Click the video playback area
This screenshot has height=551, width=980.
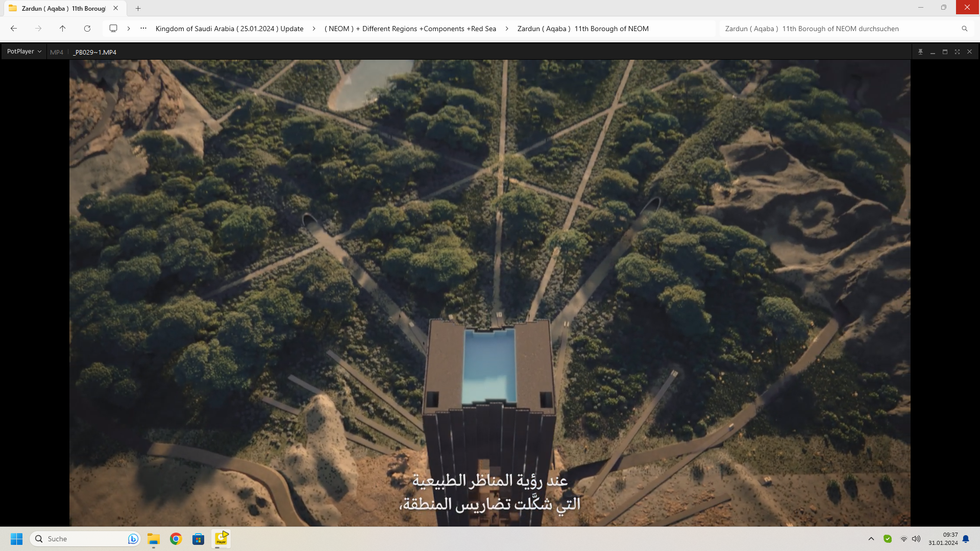[x=490, y=293]
